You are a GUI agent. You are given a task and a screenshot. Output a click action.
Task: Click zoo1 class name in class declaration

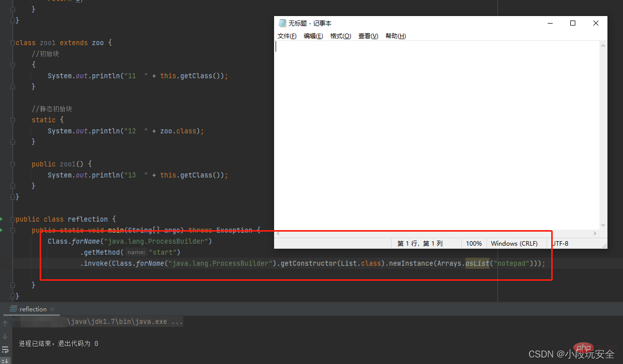pos(48,43)
